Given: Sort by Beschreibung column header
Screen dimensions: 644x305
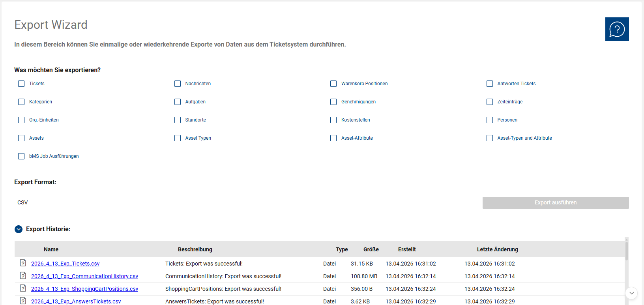Looking at the screenshot, I should [x=195, y=249].
